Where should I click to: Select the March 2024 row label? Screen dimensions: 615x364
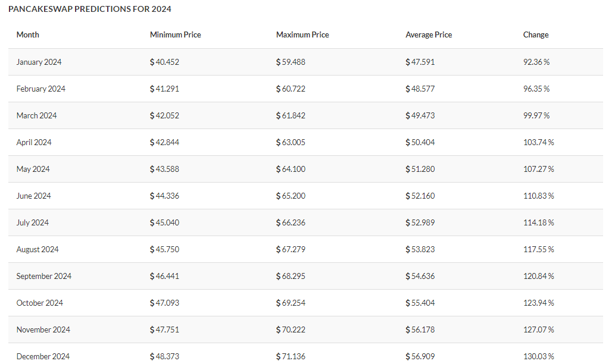point(36,115)
